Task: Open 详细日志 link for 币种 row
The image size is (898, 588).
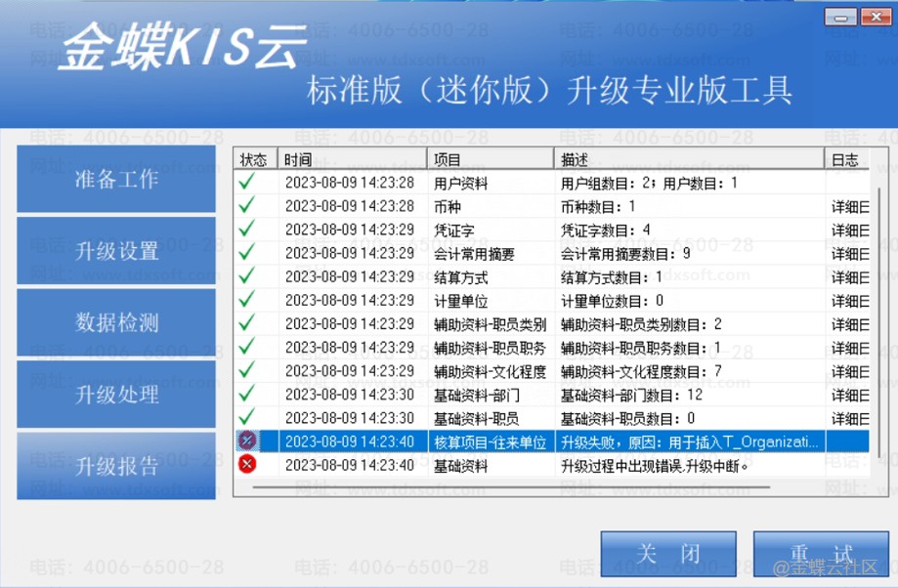Action: coord(849,206)
